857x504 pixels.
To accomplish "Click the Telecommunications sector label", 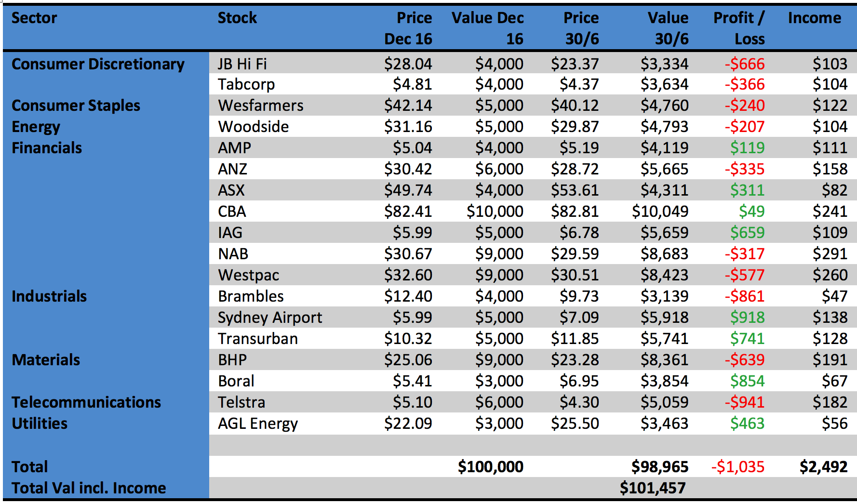I will pos(86,402).
